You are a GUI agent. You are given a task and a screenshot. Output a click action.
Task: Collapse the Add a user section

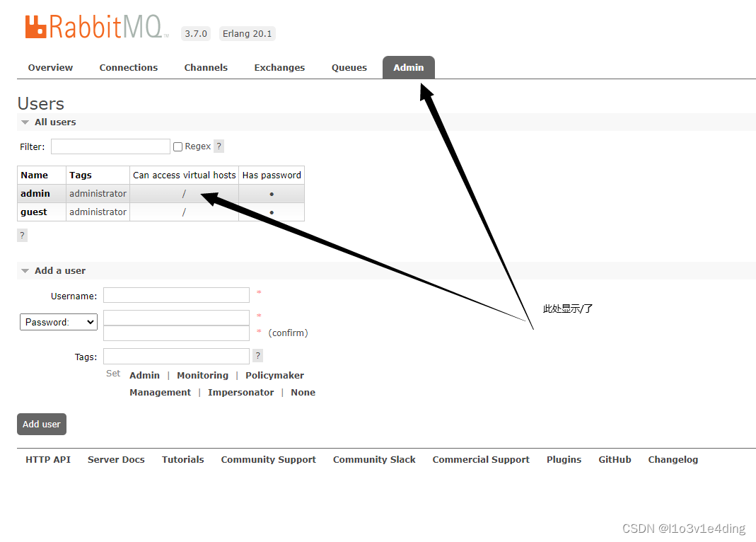point(55,270)
